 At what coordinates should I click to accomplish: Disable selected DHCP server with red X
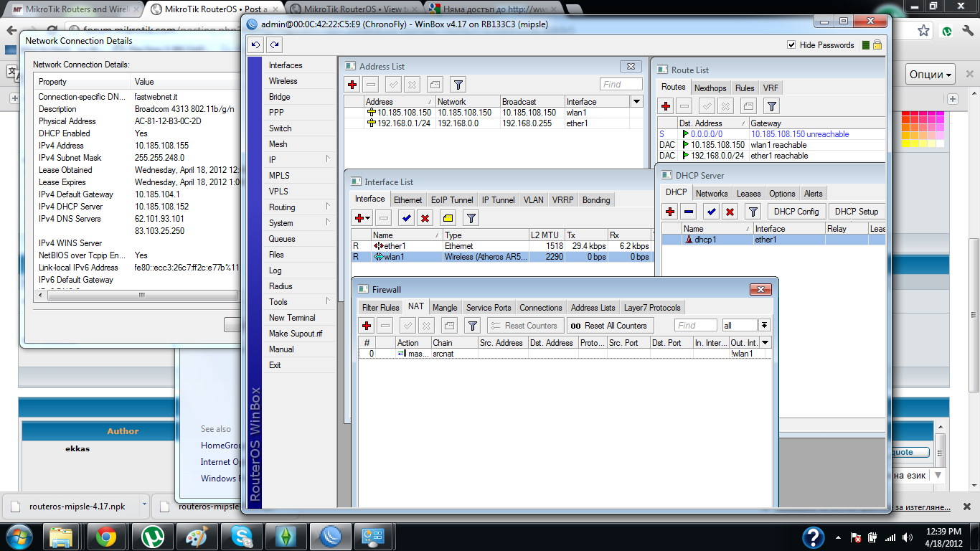730,212
